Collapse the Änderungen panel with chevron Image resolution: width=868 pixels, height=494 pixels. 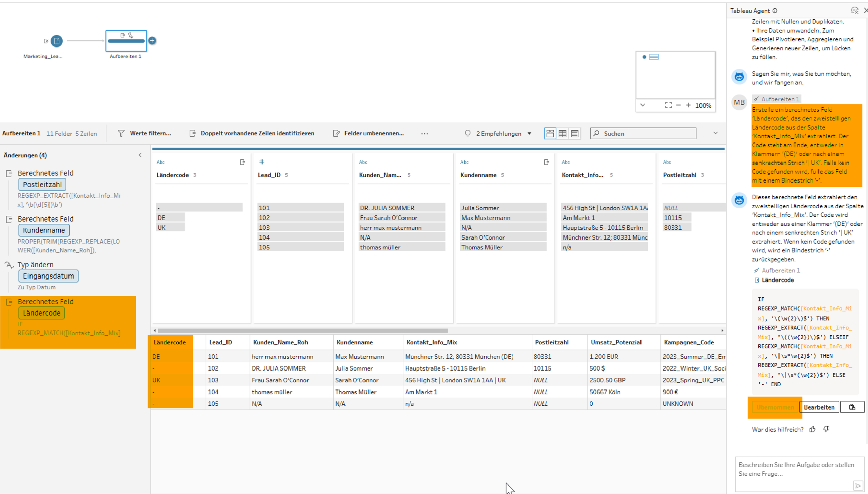(140, 155)
